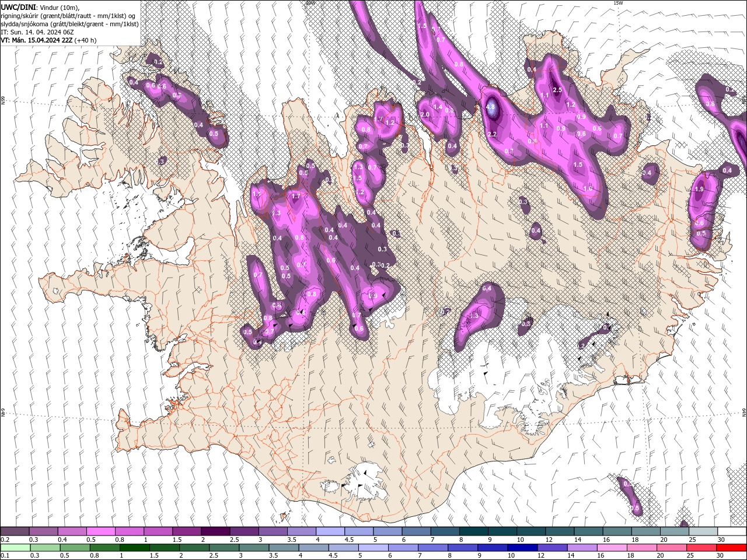Image resolution: width=747 pixels, height=560 pixels.
Task: Pick the deep blue 10 swatch, bottom legend row
Action: 522,548
